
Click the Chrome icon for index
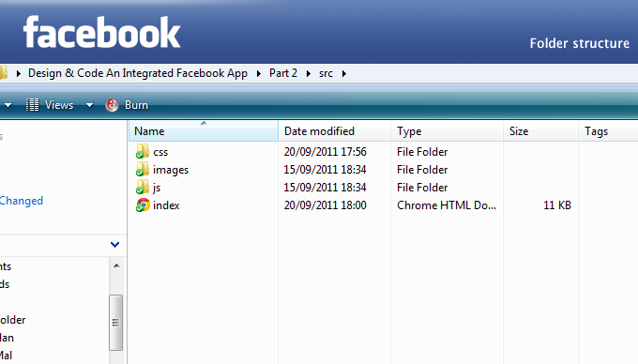(143, 205)
